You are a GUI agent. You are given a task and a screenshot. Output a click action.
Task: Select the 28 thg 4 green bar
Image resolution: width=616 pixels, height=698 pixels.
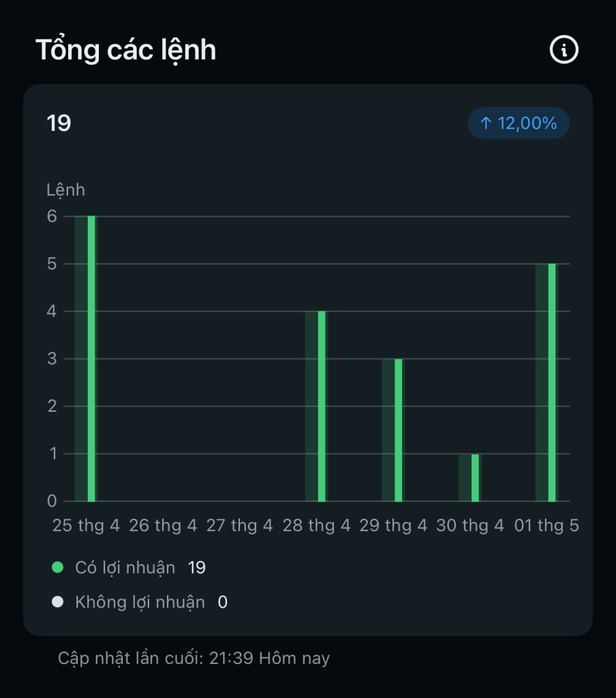322,406
